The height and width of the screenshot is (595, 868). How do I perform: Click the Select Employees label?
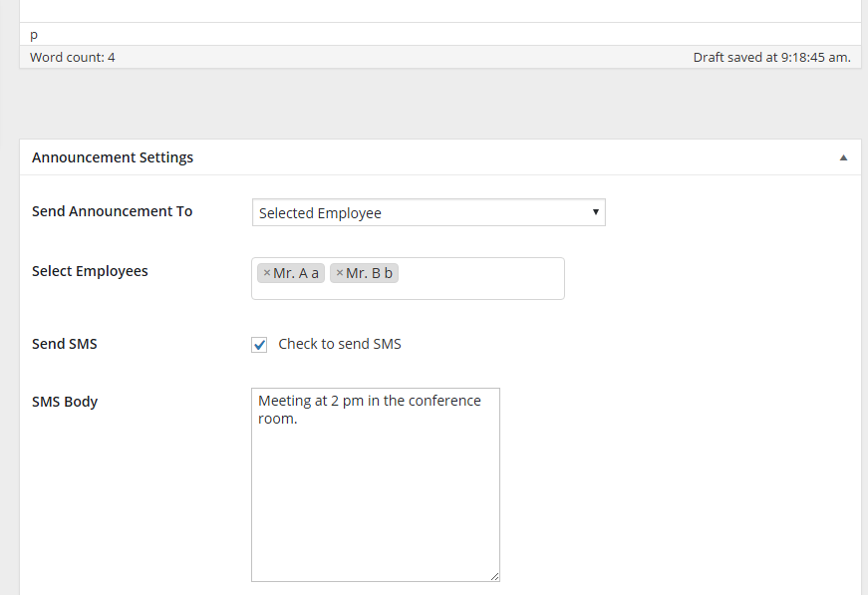pyautogui.click(x=90, y=271)
